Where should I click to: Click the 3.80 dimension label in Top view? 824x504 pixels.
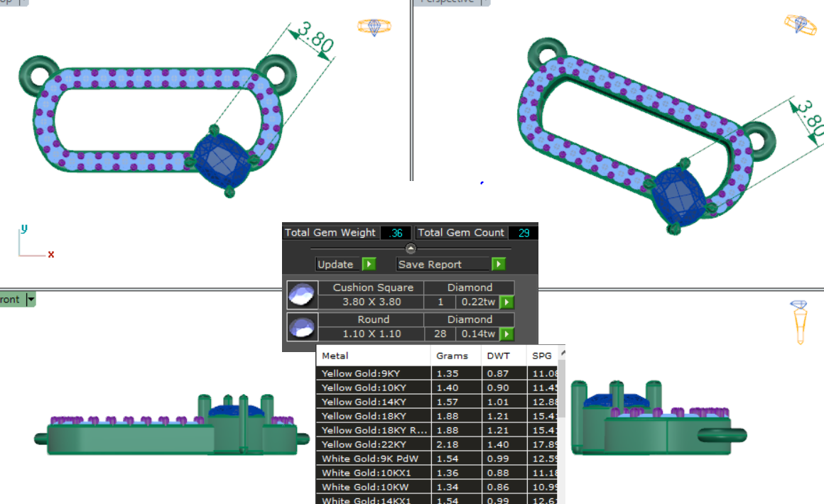[x=316, y=38]
